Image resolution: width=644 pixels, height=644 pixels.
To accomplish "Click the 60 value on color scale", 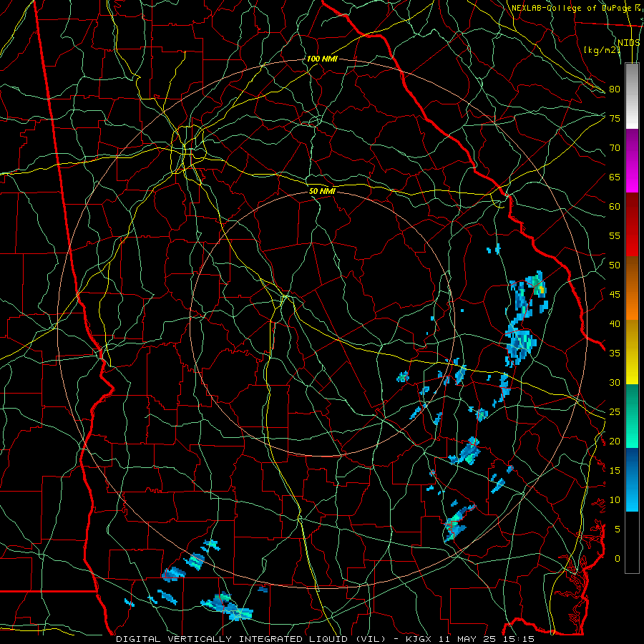I will tap(615, 206).
